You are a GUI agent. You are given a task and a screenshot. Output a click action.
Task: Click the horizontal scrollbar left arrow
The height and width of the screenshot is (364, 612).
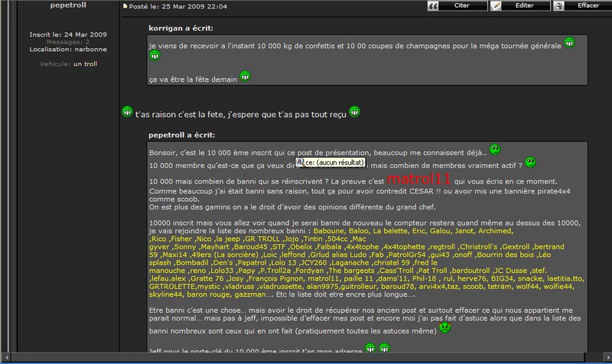tap(6, 357)
